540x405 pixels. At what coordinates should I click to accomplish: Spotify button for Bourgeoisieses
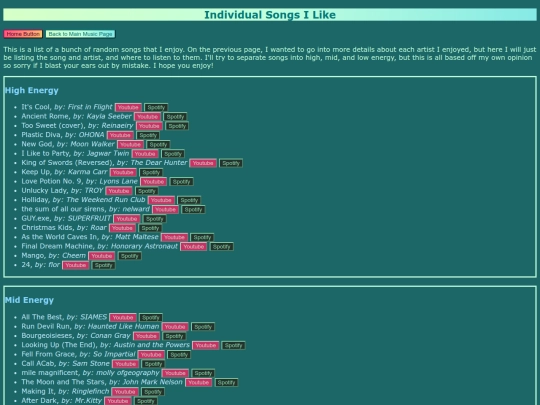pyautogui.click(x=174, y=336)
